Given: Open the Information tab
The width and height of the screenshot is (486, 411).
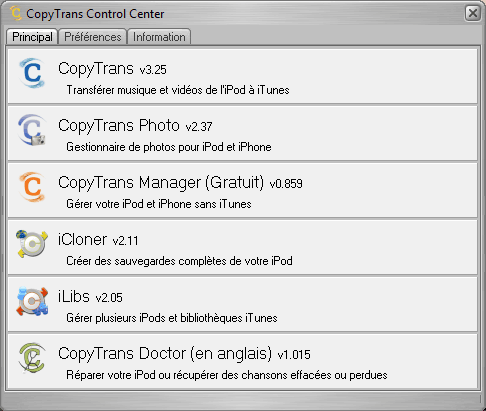Looking at the screenshot, I should pos(159,37).
